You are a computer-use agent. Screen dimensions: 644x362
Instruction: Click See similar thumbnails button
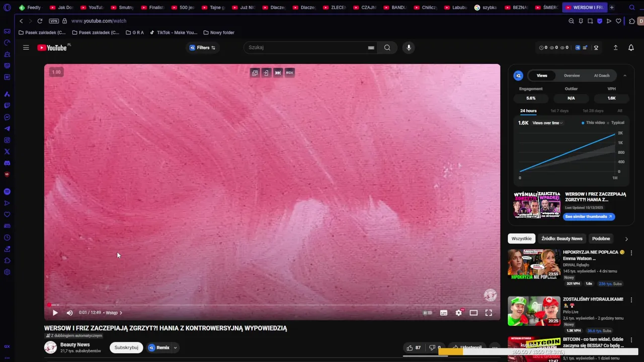click(x=589, y=217)
